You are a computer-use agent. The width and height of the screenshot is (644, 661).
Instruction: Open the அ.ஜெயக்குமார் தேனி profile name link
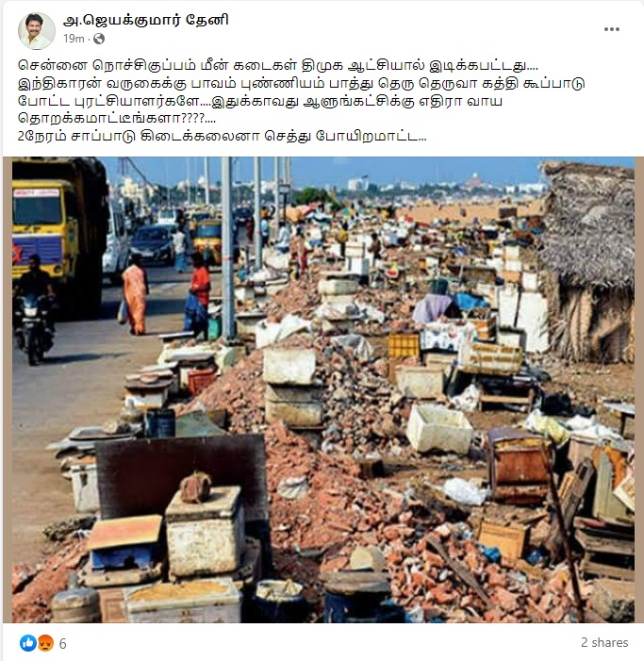[x=146, y=20]
